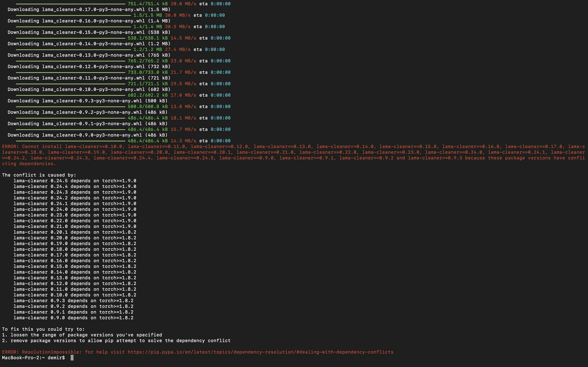Image resolution: width=588 pixels, height=367 pixels.
Task: Click the 30.5 MB/s download progress bar
Action: (x=73, y=27)
